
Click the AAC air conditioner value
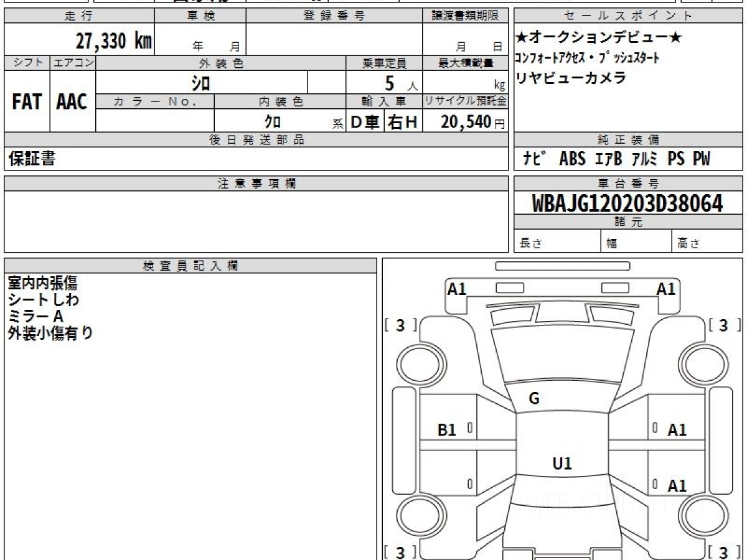[73, 102]
